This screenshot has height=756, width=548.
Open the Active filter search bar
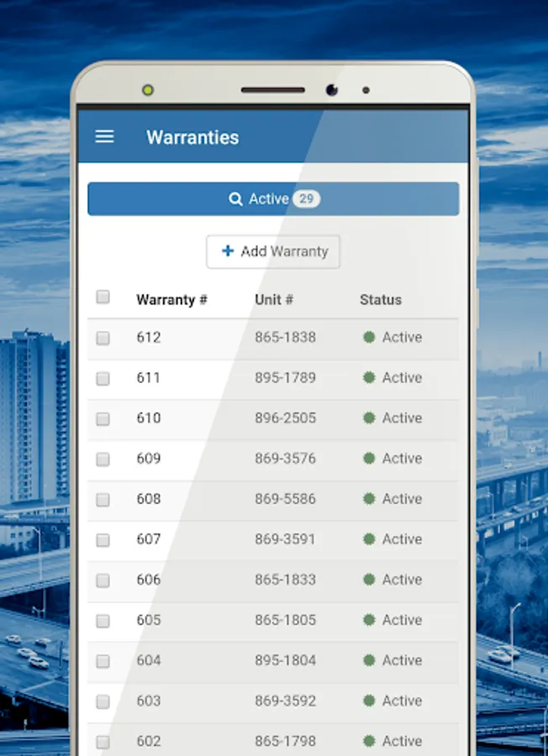273,198
